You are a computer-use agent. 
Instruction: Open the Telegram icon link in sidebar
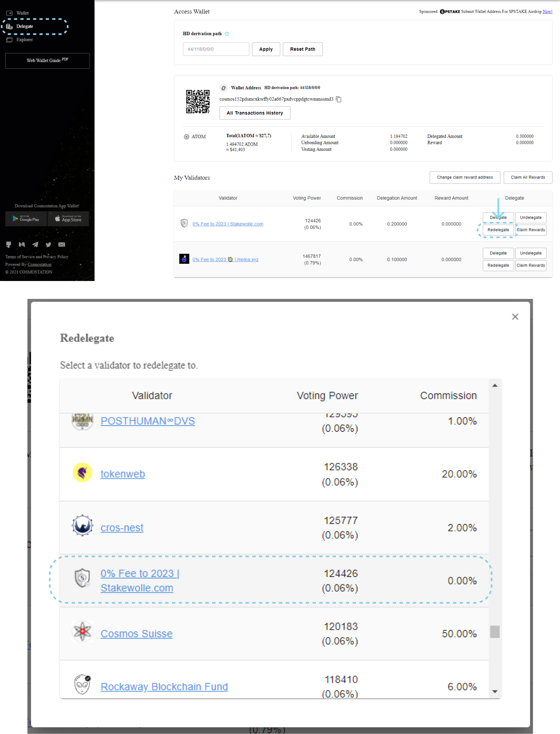pyautogui.click(x=35, y=244)
